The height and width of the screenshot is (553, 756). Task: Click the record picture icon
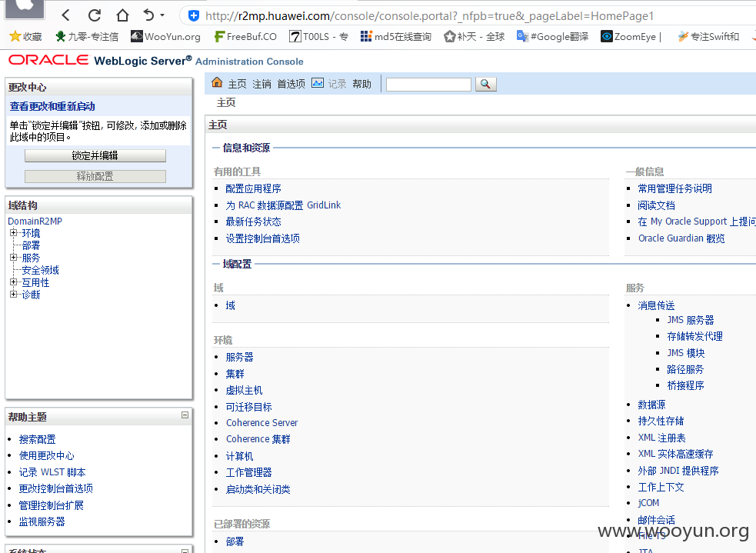click(318, 83)
